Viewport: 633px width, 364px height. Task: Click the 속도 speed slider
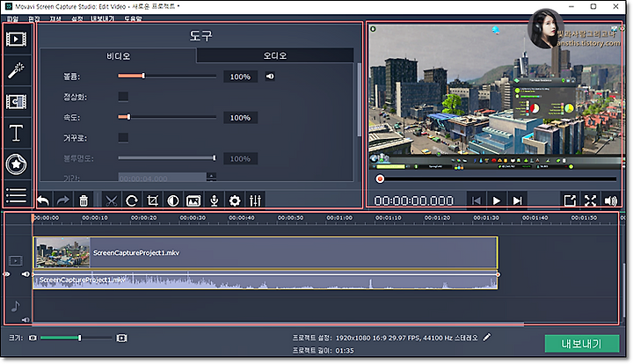167,117
